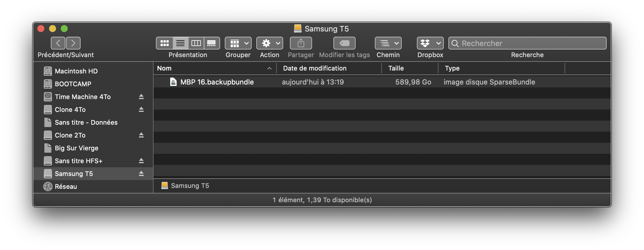
Task: Select the MBP 16.backupbundle file
Action: [382, 82]
